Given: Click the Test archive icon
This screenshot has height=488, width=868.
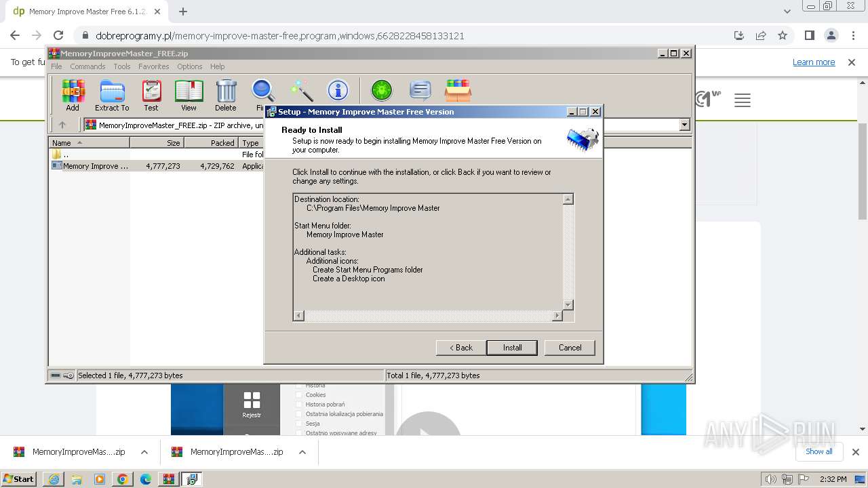Looking at the screenshot, I should (x=151, y=96).
